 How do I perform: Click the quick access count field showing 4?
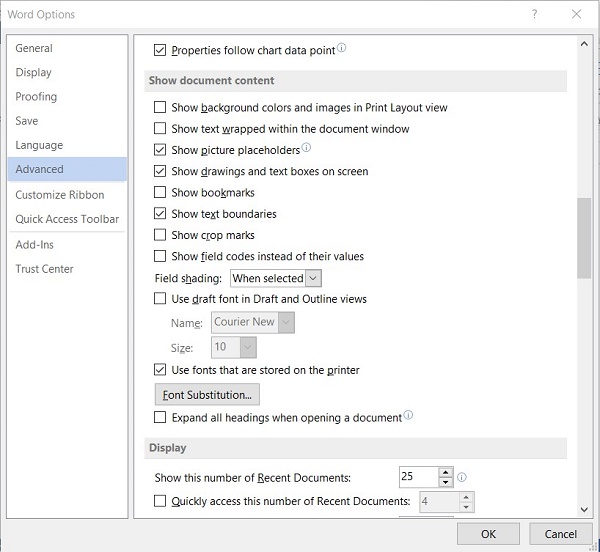(439, 501)
